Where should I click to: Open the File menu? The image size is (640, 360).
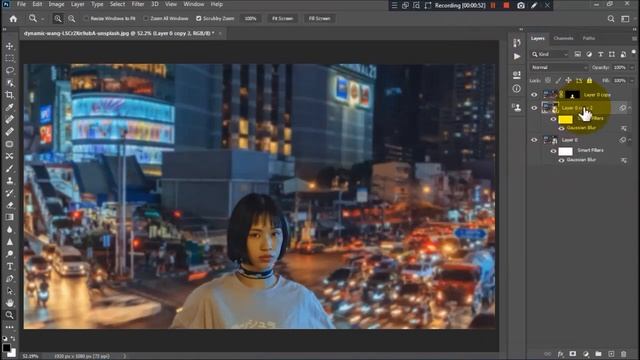tap(21, 4)
